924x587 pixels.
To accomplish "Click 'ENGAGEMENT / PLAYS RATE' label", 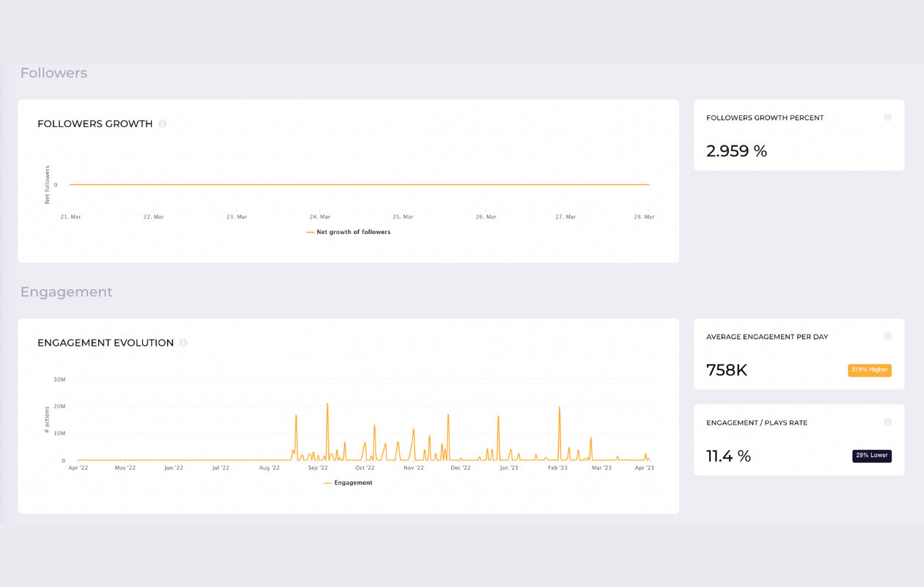I will [757, 423].
